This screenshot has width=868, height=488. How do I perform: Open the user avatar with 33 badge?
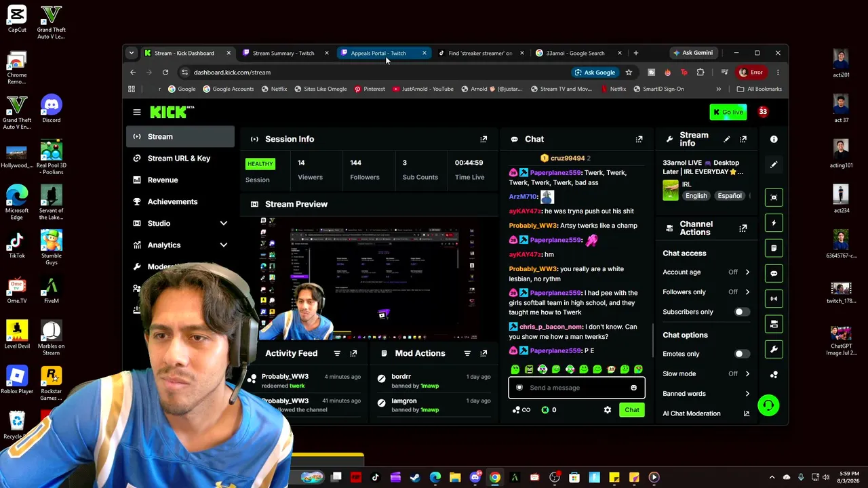pos(763,112)
